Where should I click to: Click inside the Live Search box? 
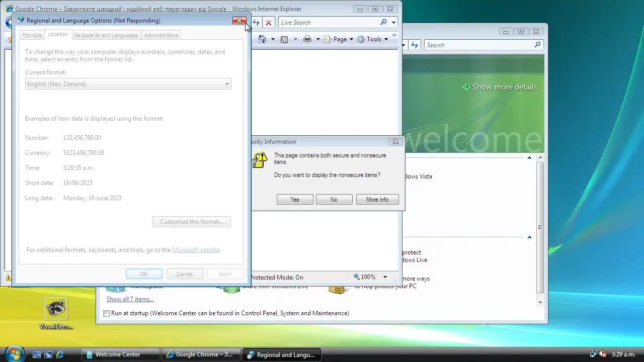coord(328,23)
